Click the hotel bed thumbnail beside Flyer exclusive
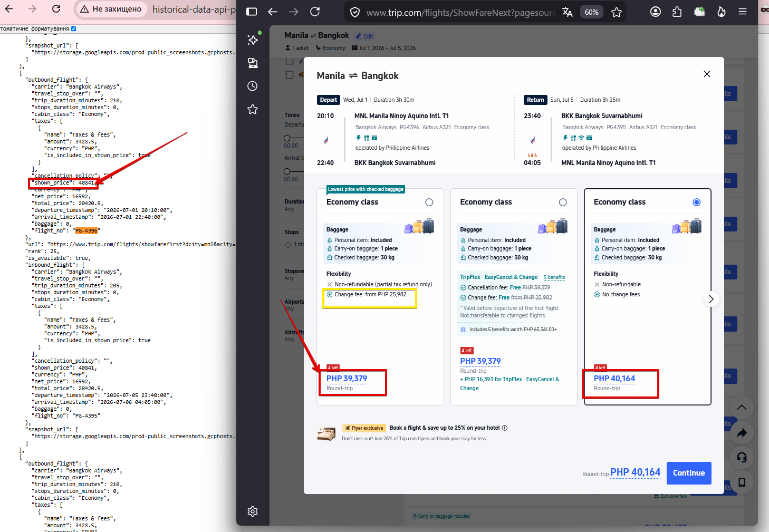769x532 pixels. 326,433
